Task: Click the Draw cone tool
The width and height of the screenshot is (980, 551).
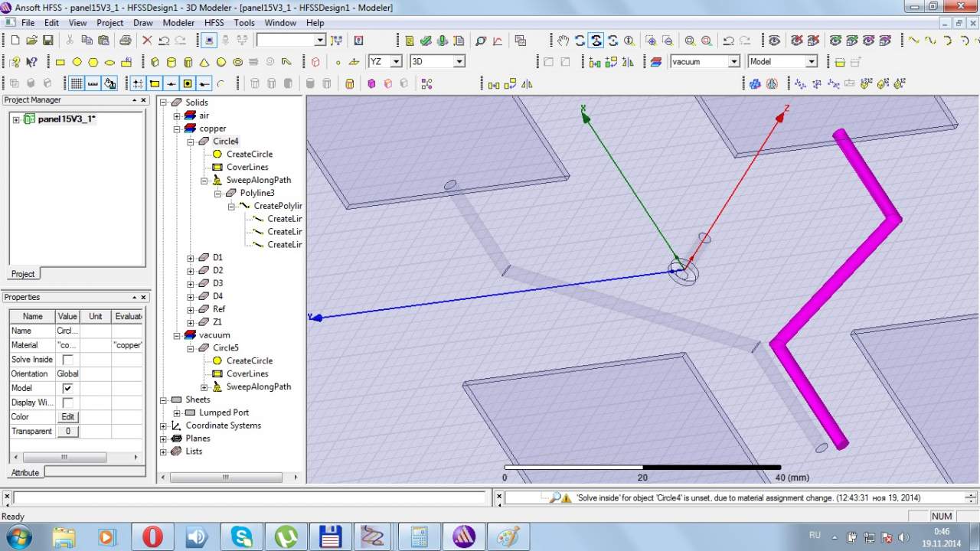Action: click(x=204, y=62)
